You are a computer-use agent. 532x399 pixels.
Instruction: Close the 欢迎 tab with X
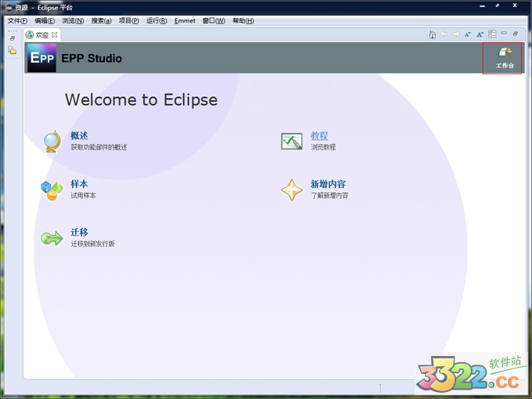pyautogui.click(x=54, y=34)
